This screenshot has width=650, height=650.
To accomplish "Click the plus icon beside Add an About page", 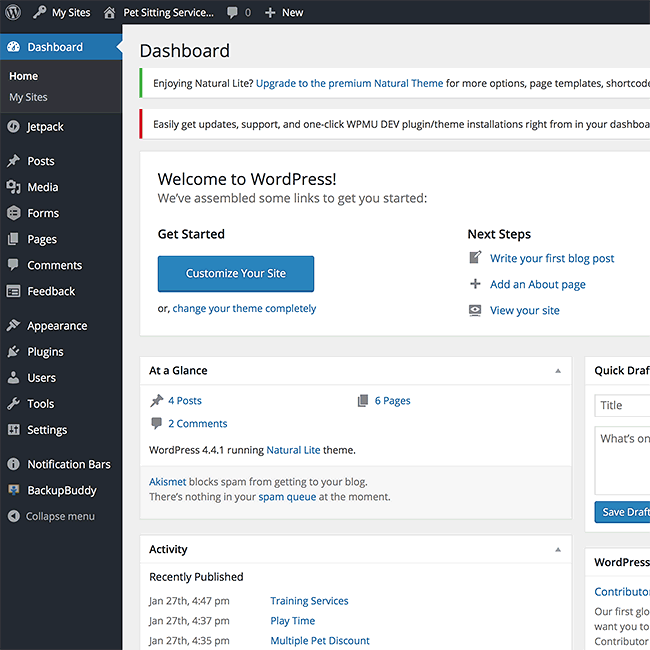I will coord(475,284).
